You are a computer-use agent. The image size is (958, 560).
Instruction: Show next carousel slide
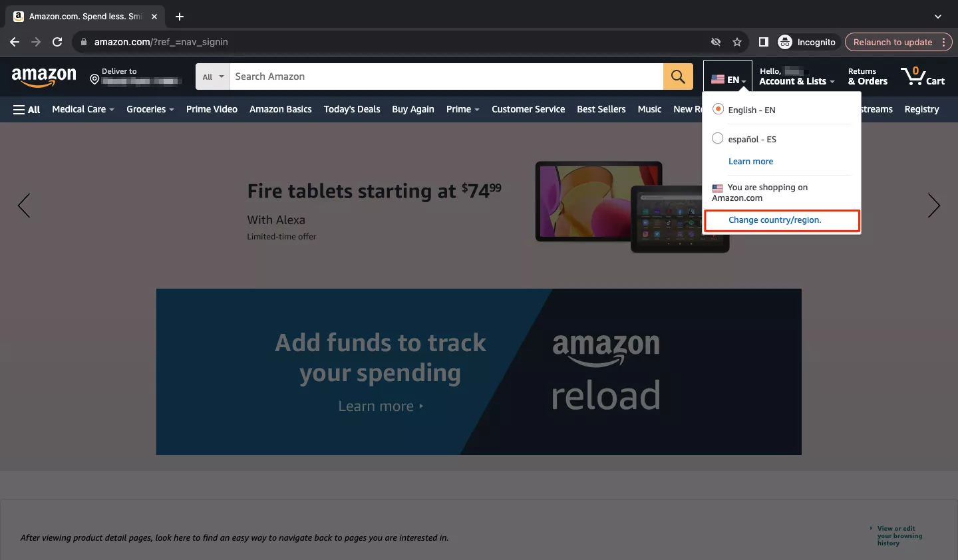click(x=934, y=206)
